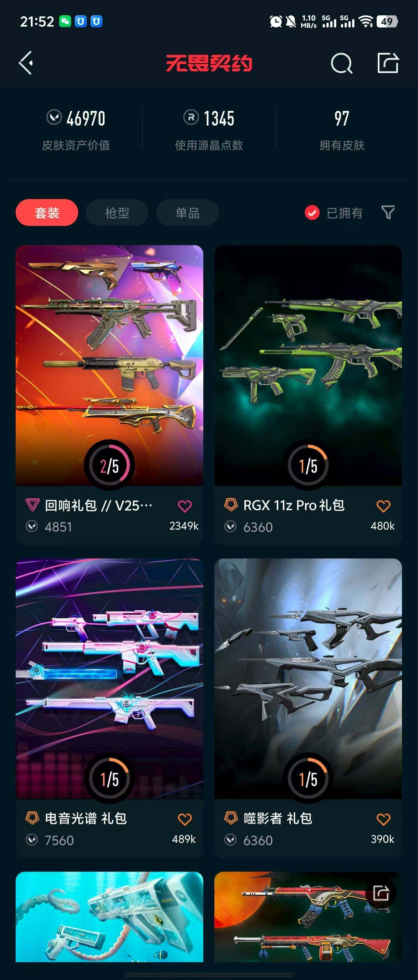418x980 pixels.
Task: Open the 电音光谱 bundle image
Action: pyautogui.click(x=109, y=678)
